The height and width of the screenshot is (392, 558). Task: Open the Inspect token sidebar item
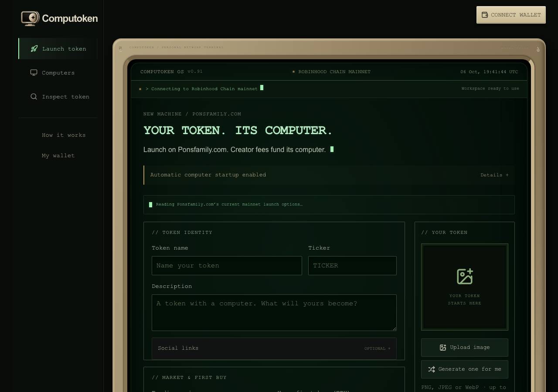coord(58,97)
